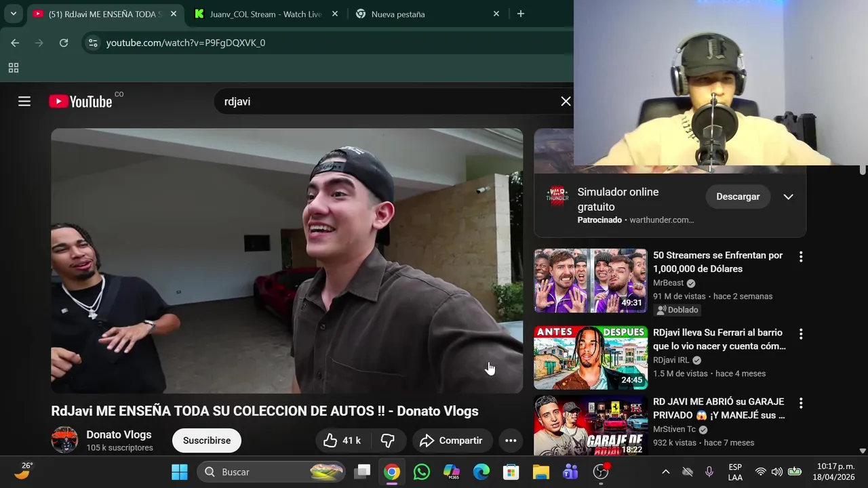Open the 'RD JAVI ME ABRIÓ su GARAJE' title

718,409
